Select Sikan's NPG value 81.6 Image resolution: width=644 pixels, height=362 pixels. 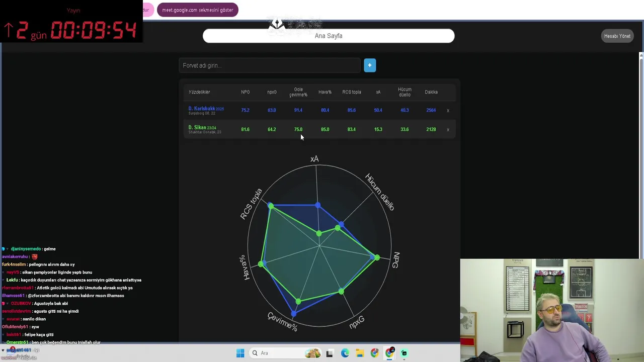[245, 129]
